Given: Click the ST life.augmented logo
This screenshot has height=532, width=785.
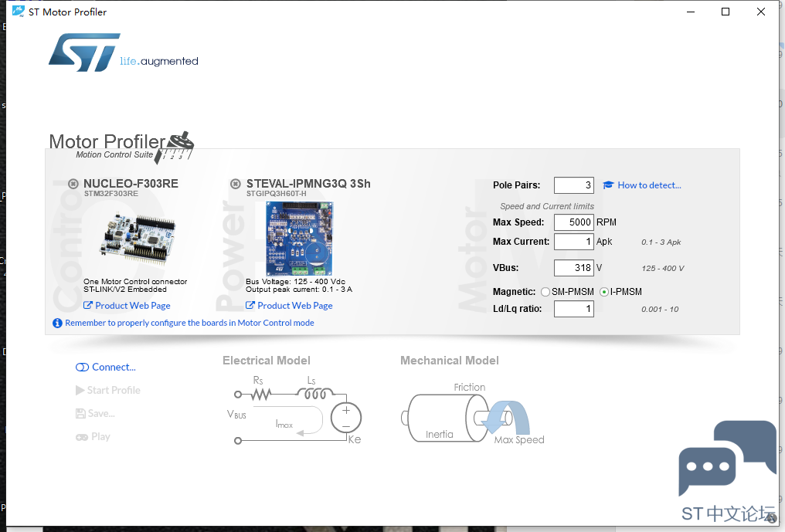Looking at the screenshot, I should 124,53.
